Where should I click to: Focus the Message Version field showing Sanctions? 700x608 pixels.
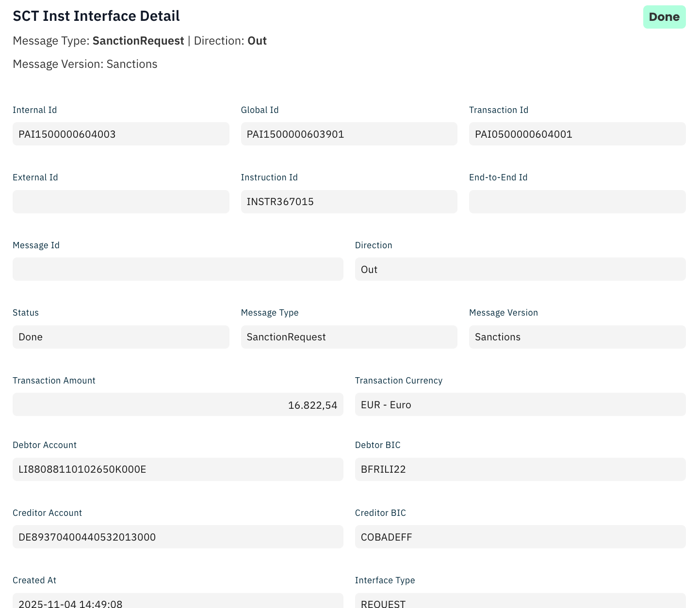point(577,337)
